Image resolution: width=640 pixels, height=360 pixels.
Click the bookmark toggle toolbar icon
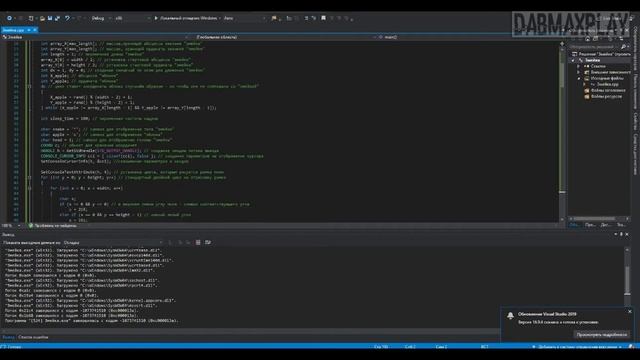(x=323, y=18)
